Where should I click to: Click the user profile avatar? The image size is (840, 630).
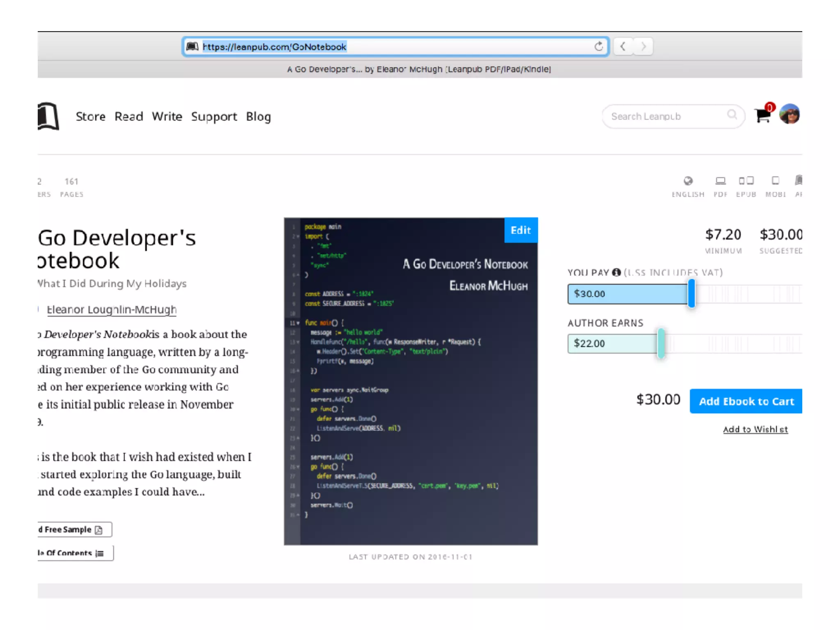[x=790, y=114]
